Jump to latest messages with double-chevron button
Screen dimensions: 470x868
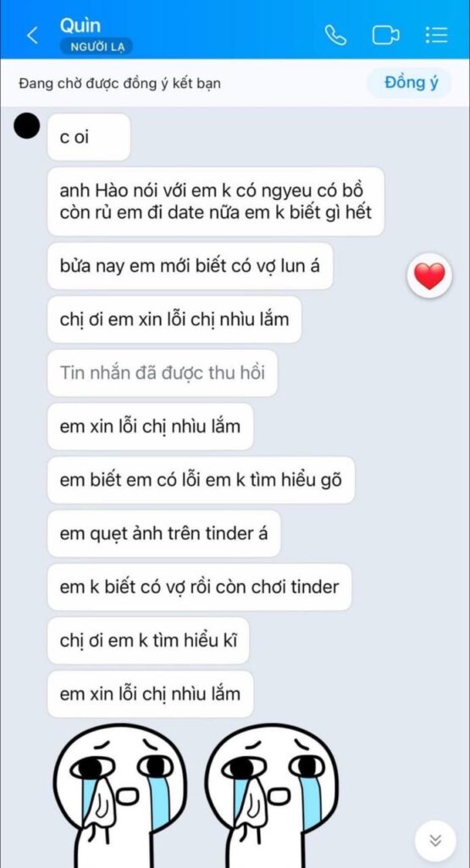point(435,841)
